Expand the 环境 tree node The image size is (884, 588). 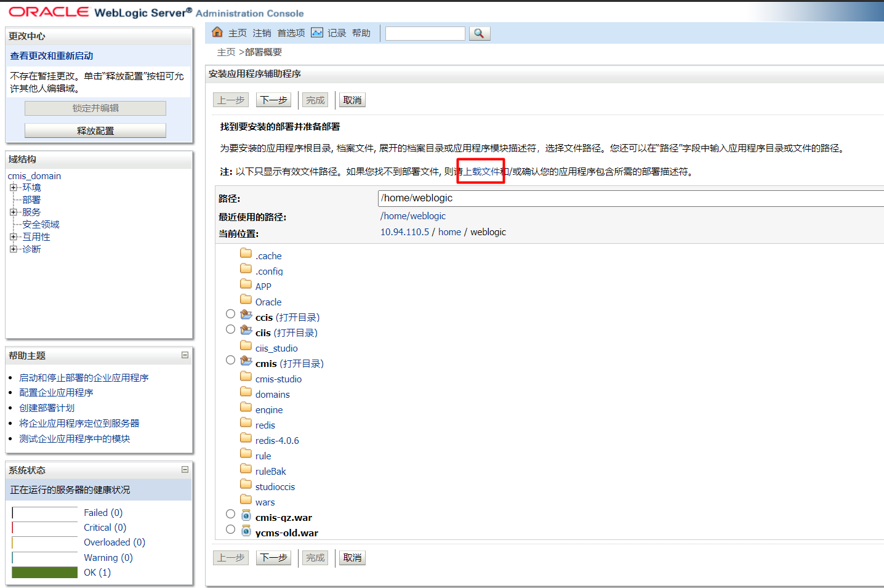(14, 188)
